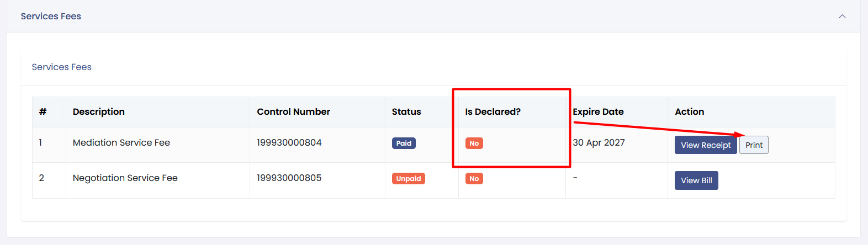Screen dimensions: 868x245
Task: View bill for Negotiation Service Fee
Action: coord(696,180)
